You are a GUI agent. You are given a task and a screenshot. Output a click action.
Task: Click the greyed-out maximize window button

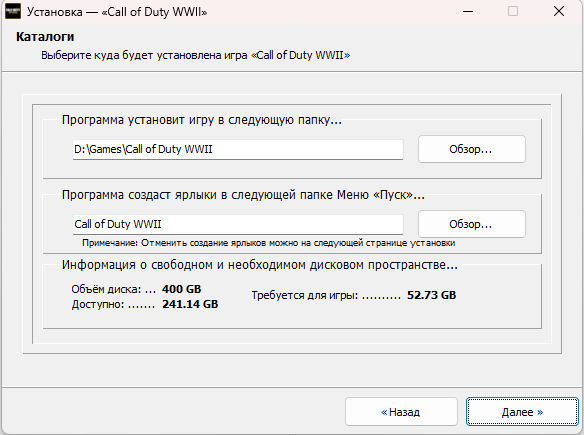pyautogui.click(x=513, y=12)
